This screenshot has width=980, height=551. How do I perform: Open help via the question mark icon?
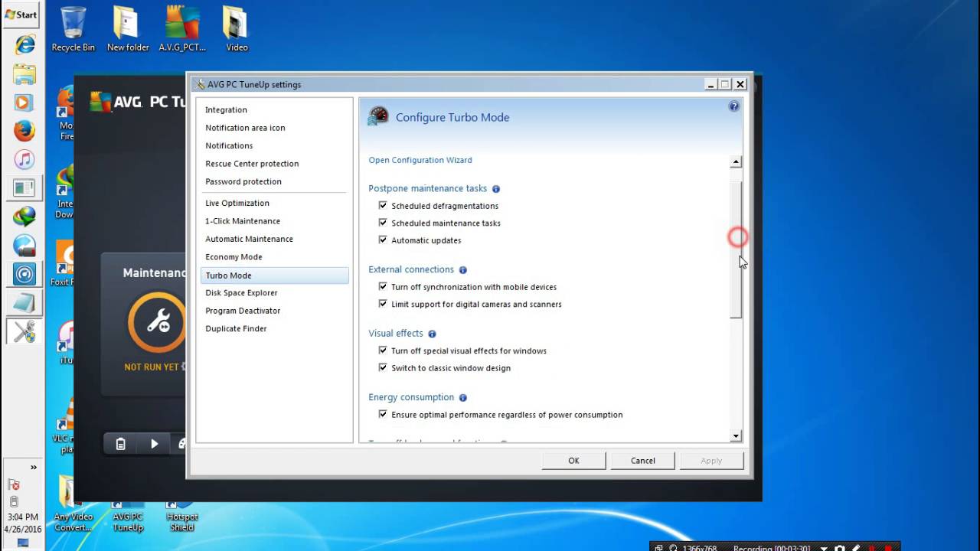point(733,106)
